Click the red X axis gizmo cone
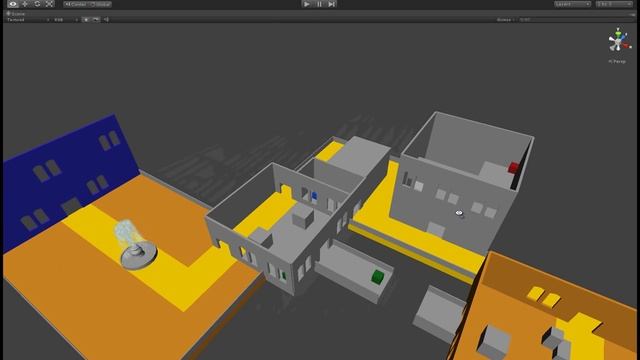Screen dimensions: 640x360 (627, 46)
